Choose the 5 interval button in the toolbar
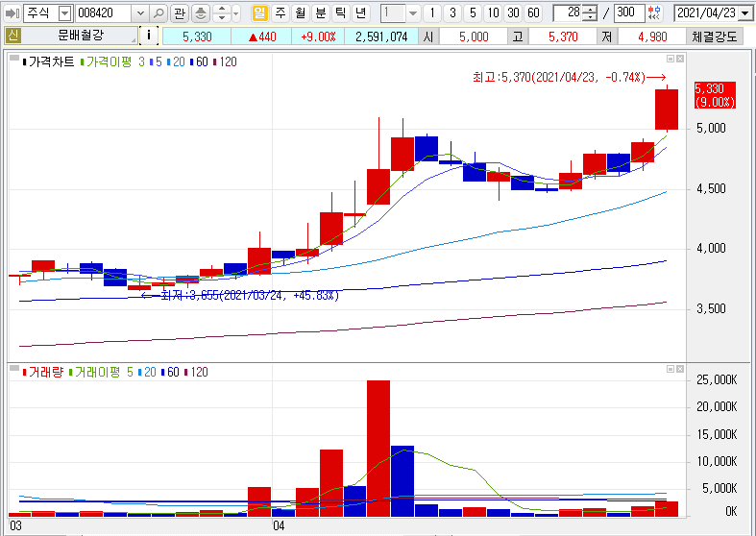Image resolution: width=756 pixels, height=536 pixels. point(473,13)
